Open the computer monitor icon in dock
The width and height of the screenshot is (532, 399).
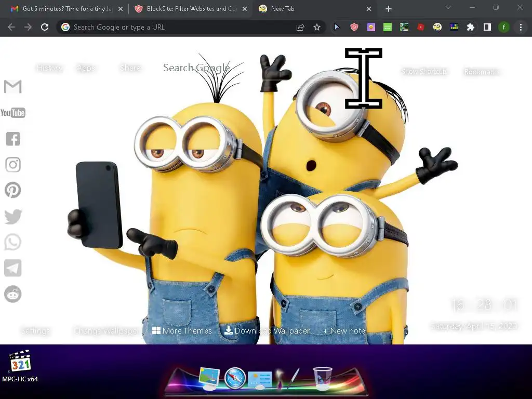(x=209, y=378)
